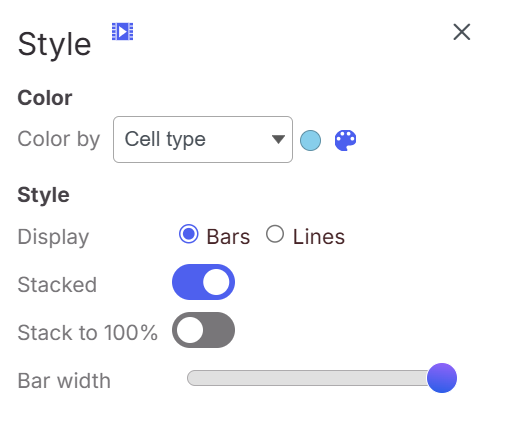This screenshot has height=425, width=505.
Task: Click the Stack to 100% label text
Action: 87,333
